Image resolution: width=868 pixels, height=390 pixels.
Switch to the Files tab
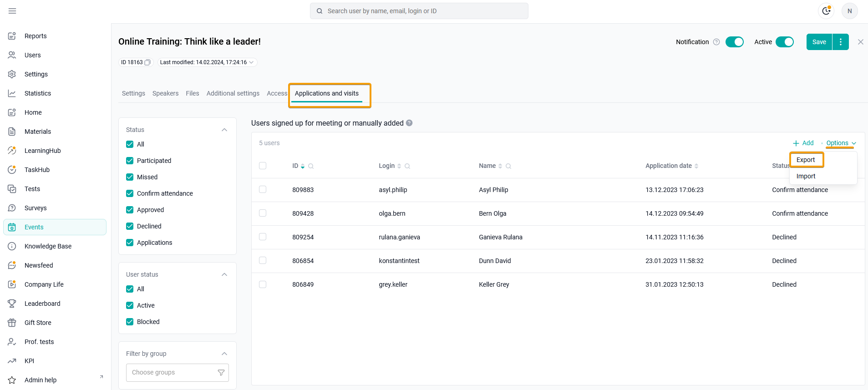point(193,93)
